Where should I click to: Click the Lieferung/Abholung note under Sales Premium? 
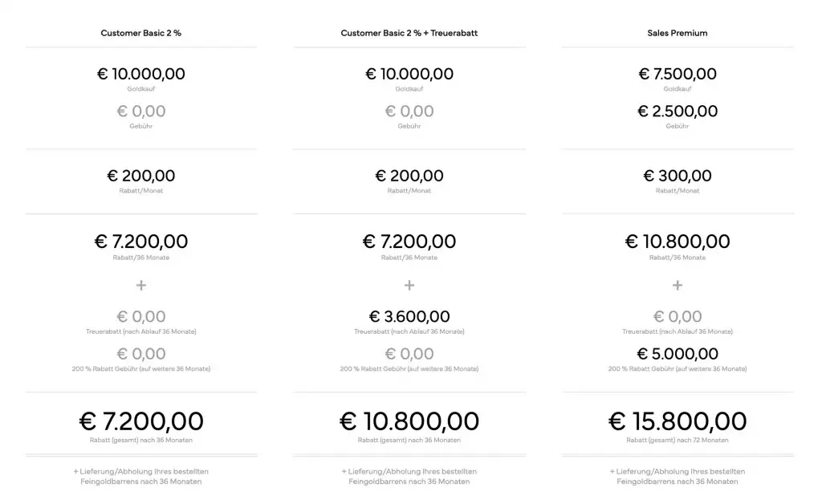coord(678,477)
